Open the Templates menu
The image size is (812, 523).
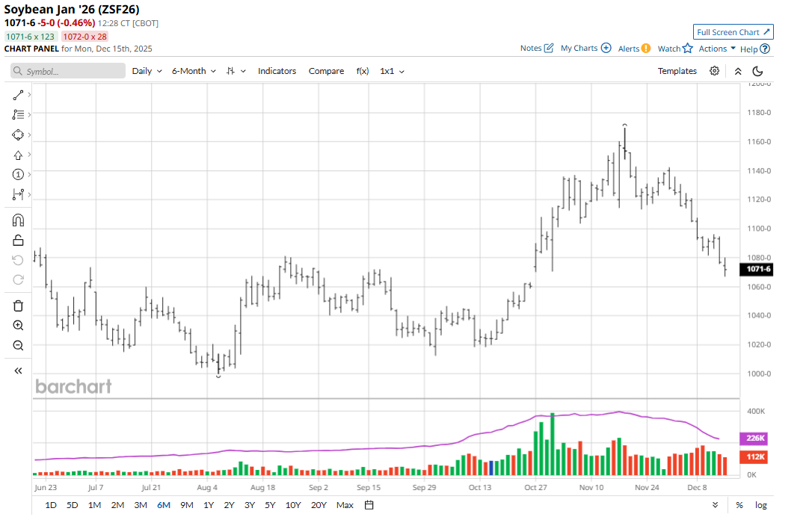point(677,71)
